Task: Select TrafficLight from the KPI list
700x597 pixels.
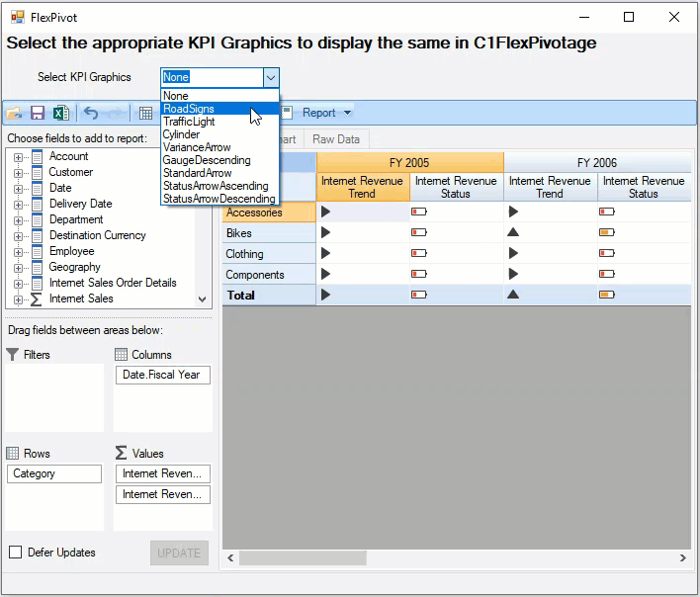Action: 189,122
